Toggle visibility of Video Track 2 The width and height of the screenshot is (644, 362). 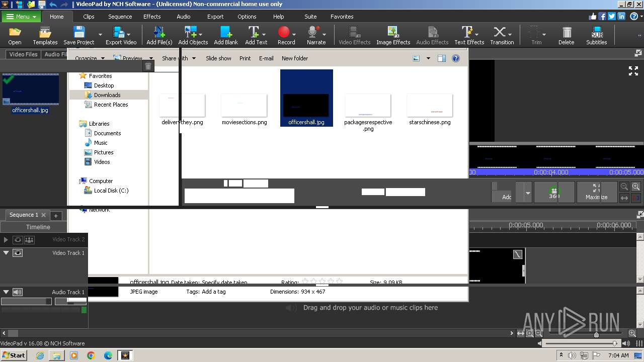tap(18, 240)
